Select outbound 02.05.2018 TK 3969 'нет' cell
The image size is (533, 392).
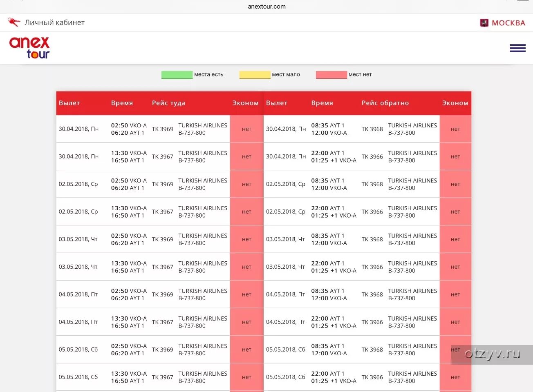(x=246, y=184)
